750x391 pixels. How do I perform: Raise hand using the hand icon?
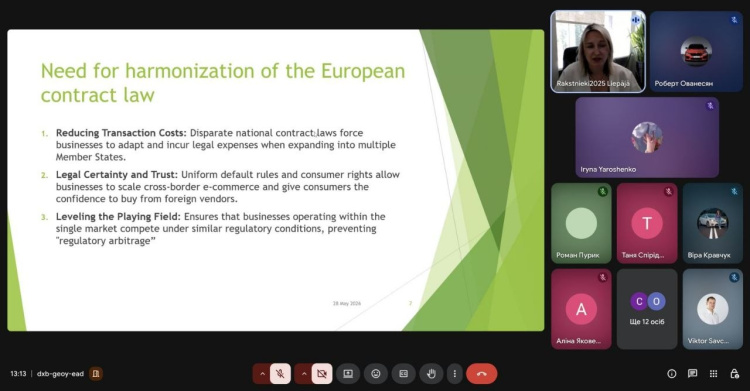[x=431, y=374]
